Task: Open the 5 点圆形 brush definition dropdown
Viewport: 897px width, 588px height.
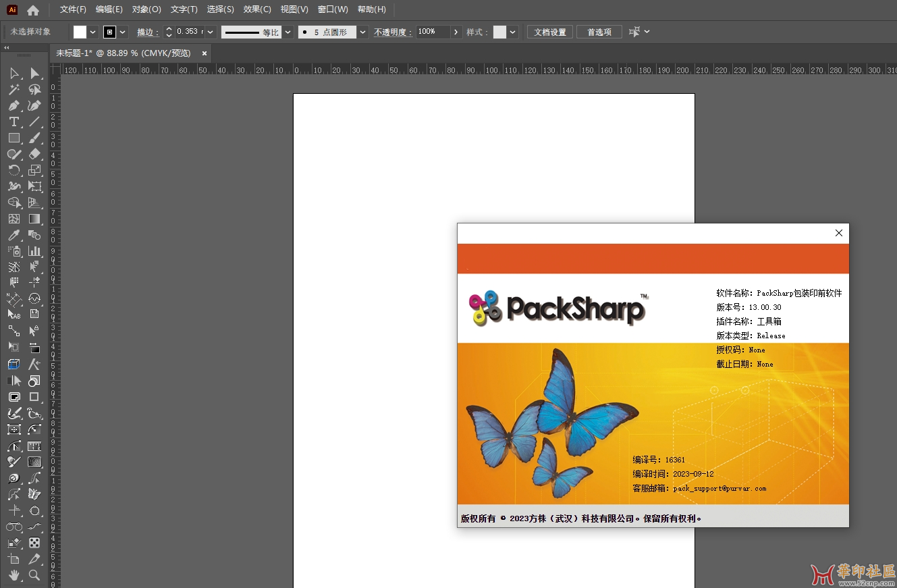Action: pyautogui.click(x=363, y=32)
